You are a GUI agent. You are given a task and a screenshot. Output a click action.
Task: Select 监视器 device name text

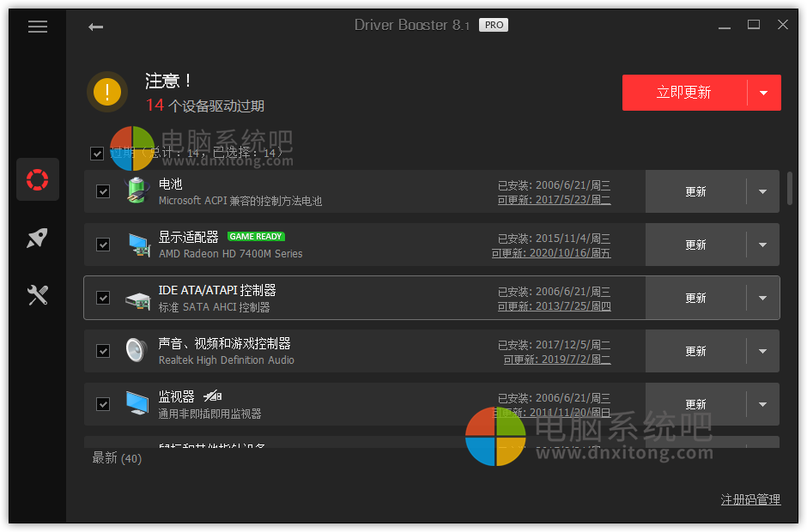177,396
